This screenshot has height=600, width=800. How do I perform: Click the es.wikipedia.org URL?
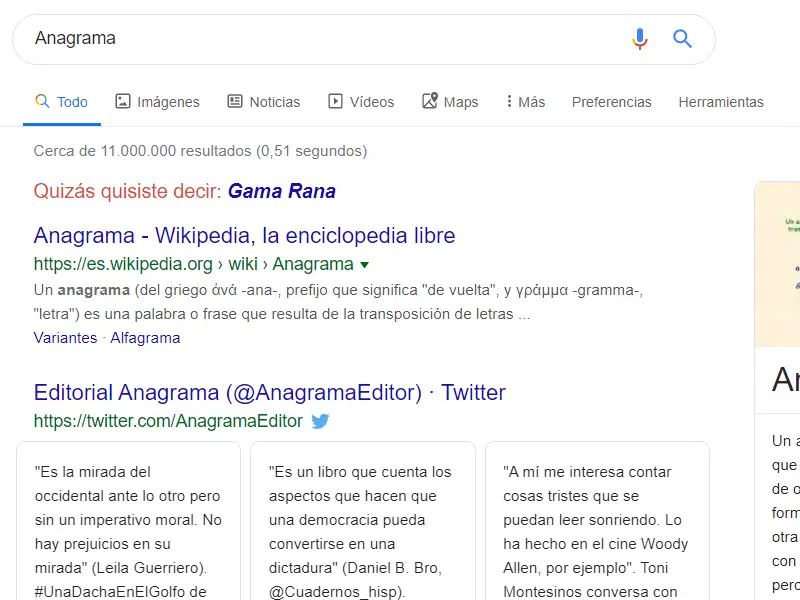(193, 264)
